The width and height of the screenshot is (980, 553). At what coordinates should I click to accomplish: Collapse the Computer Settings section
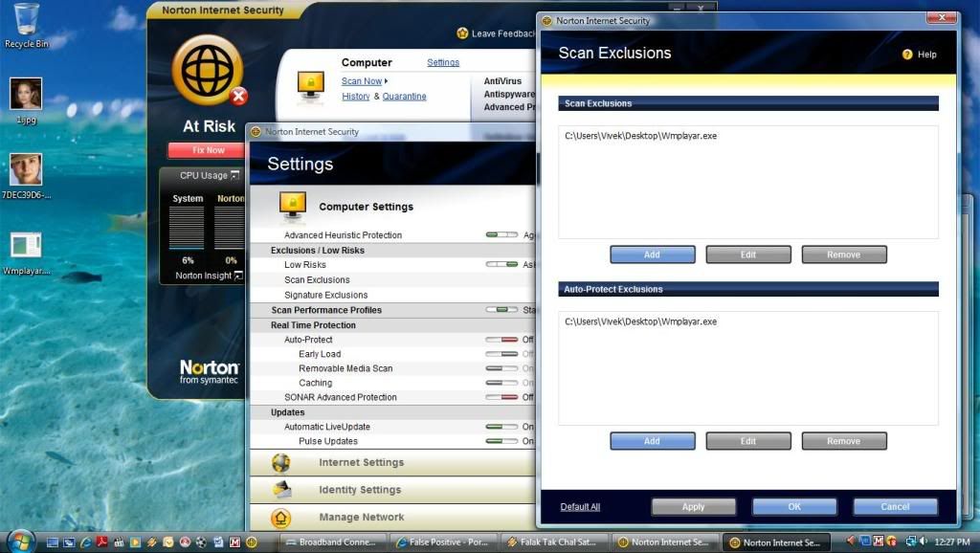coord(393,207)
